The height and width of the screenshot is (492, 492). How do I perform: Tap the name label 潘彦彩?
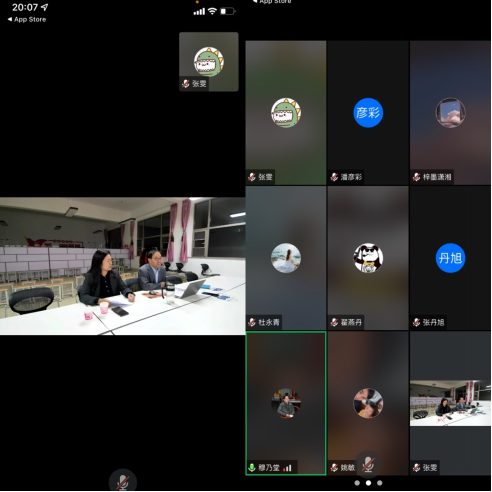(351, 177)
